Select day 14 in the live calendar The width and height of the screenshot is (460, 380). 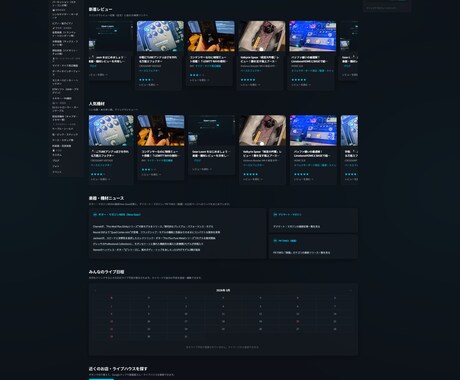point(335,314)
